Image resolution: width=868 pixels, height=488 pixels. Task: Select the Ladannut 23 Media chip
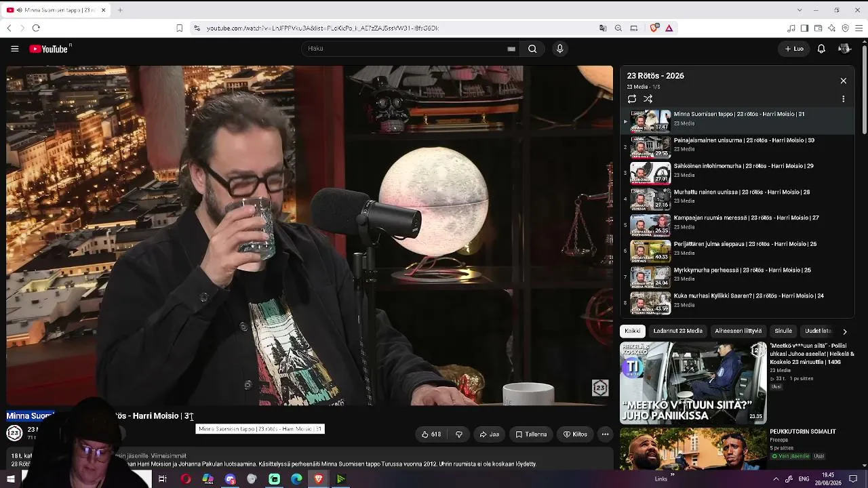tap(677, 331)
